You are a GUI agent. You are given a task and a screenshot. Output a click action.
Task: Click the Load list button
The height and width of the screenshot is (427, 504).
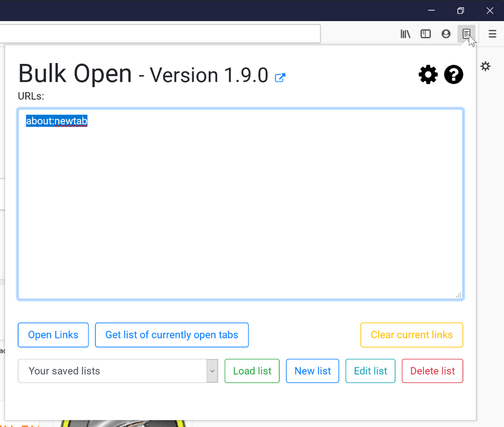click(x=252, y=371)
